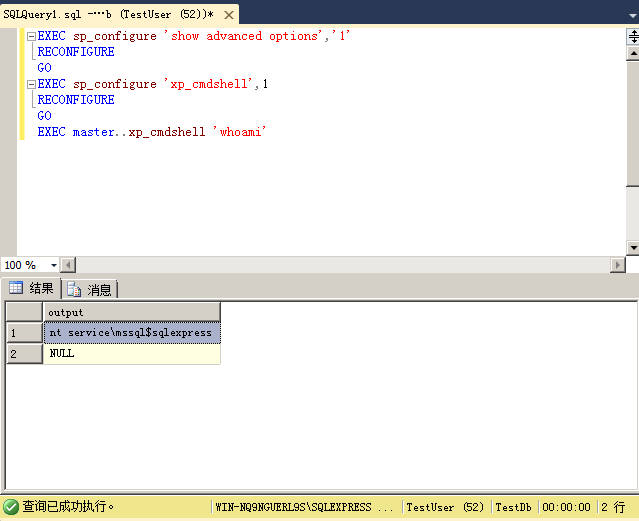Click row count 2 行 in status bar
The height and width of the screenshot is (521, 639).
613,507
